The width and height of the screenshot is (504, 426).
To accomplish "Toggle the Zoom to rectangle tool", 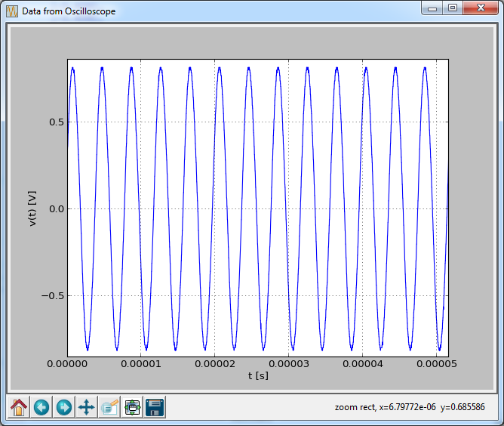I will pyautogui.click(x=109, y=407).
